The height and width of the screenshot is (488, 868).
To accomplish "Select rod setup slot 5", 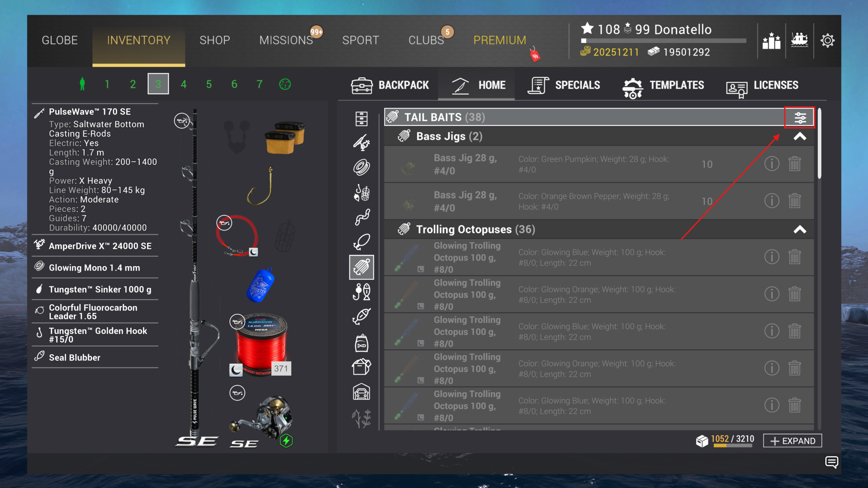I will pyautogui.click(x=209, y=84).
